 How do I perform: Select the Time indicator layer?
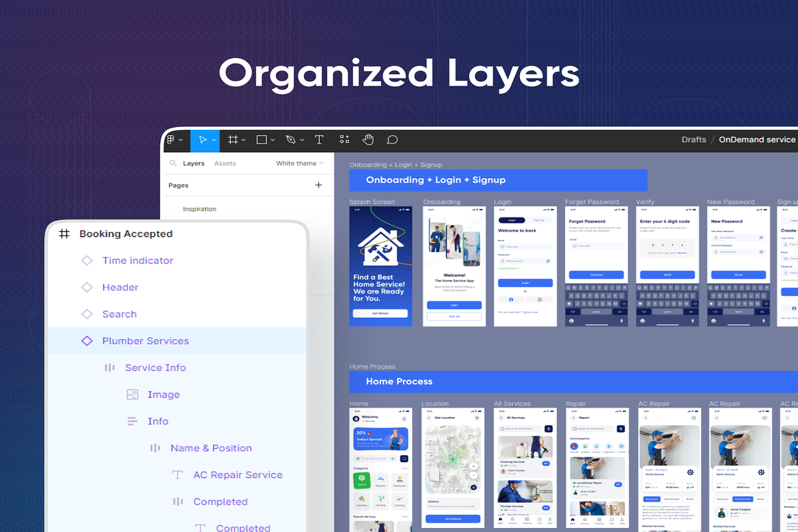138,261
